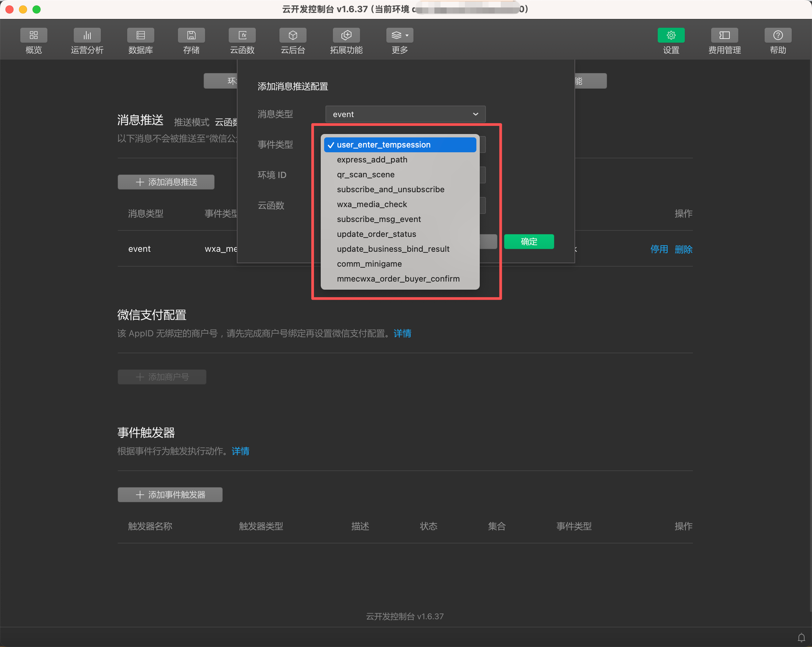
Task: Click the 数据库 database icon
Action: [140, 36]
